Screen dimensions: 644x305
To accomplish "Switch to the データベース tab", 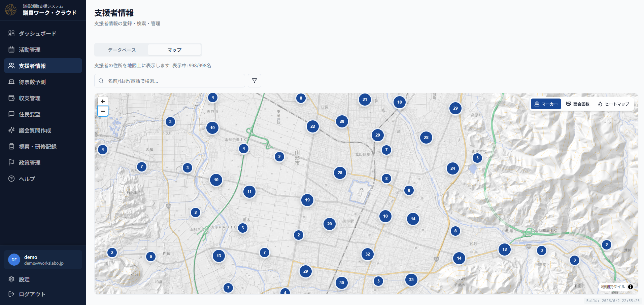I will pos(122,50).
